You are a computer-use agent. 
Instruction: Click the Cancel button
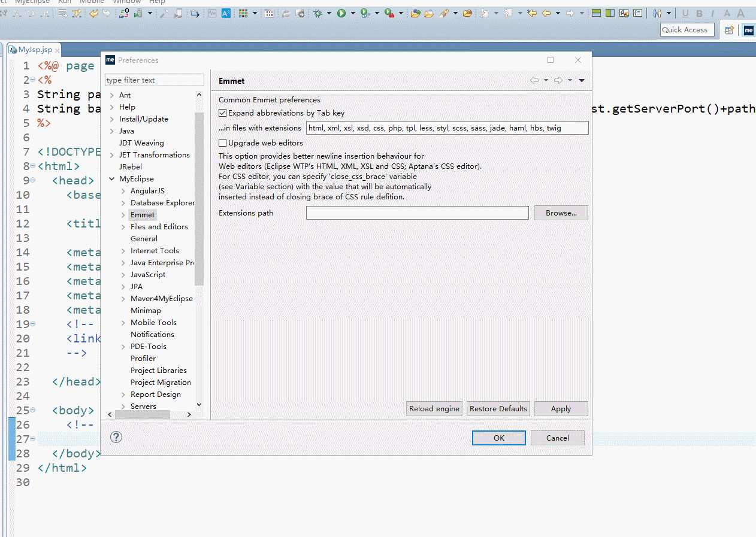coord(558,438)
